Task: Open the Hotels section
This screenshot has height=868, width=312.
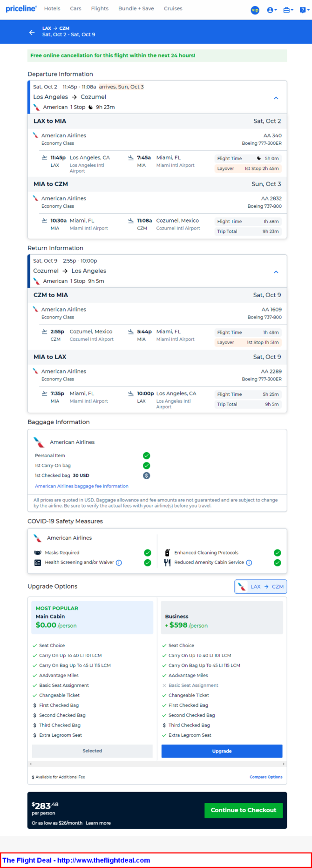Action: click(x=52, y=8)
